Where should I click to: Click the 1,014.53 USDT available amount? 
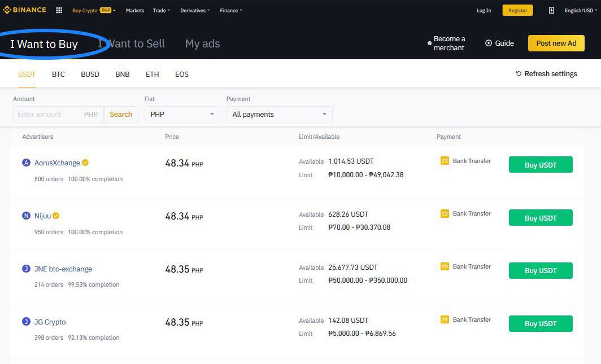351,161
